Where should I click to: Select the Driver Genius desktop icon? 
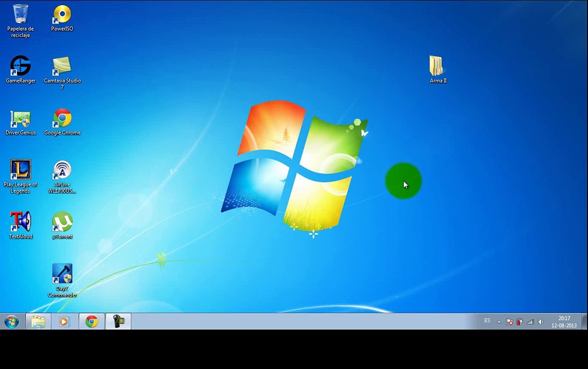21,122
